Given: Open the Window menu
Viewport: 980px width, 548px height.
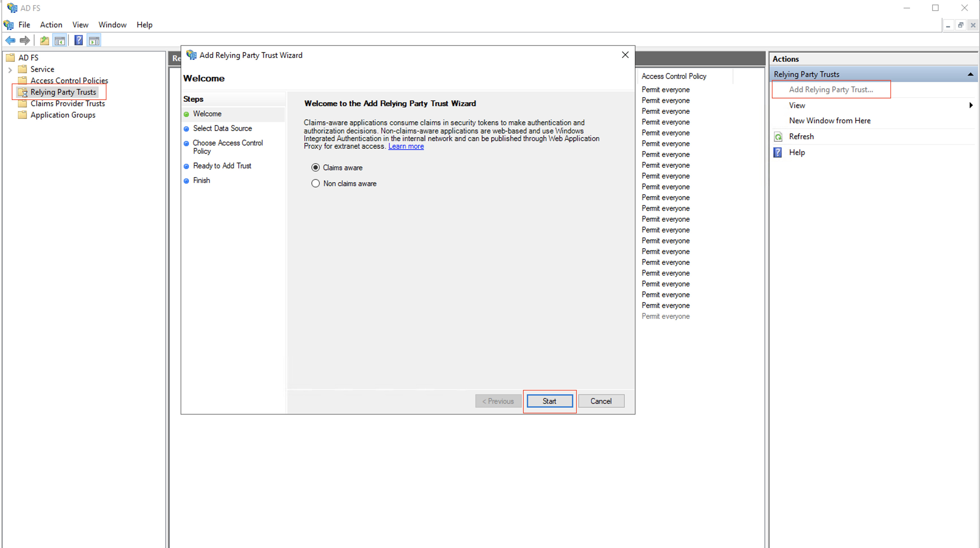Looking at the screenshot, I should [112, 25].
